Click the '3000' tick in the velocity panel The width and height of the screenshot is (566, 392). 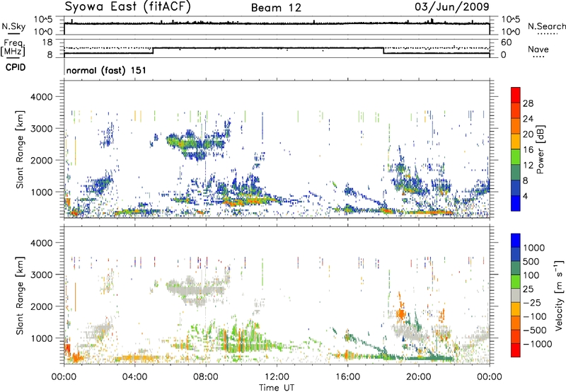pyautogui.click(x=43, y=275)
